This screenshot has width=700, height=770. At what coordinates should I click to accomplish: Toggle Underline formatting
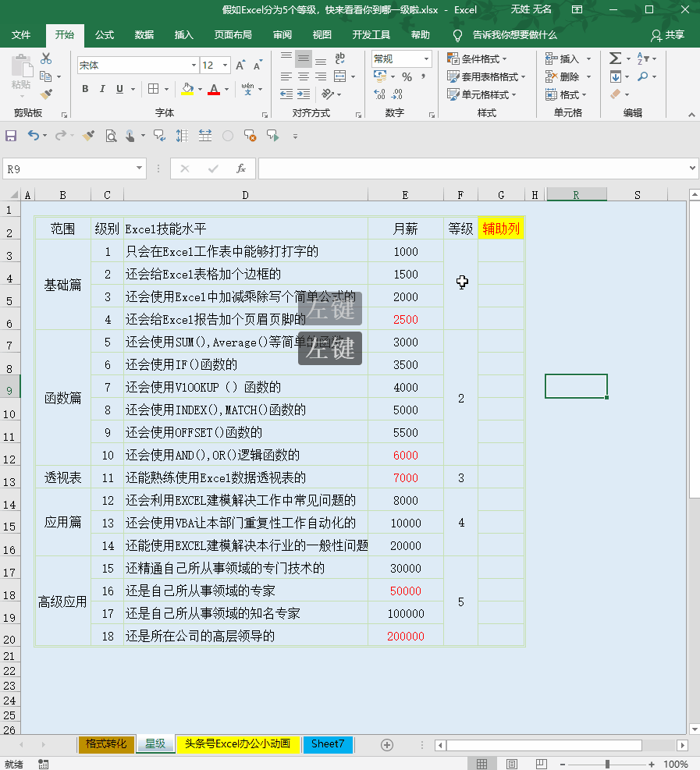click(119, 89)
